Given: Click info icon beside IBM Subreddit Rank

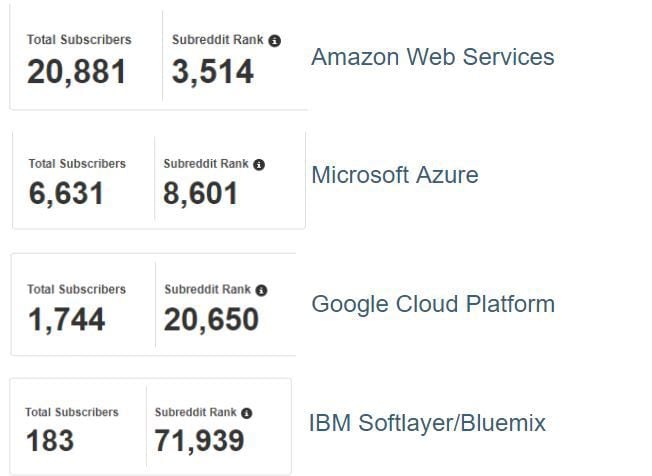Looking at the screenshot, I should 247,413.
